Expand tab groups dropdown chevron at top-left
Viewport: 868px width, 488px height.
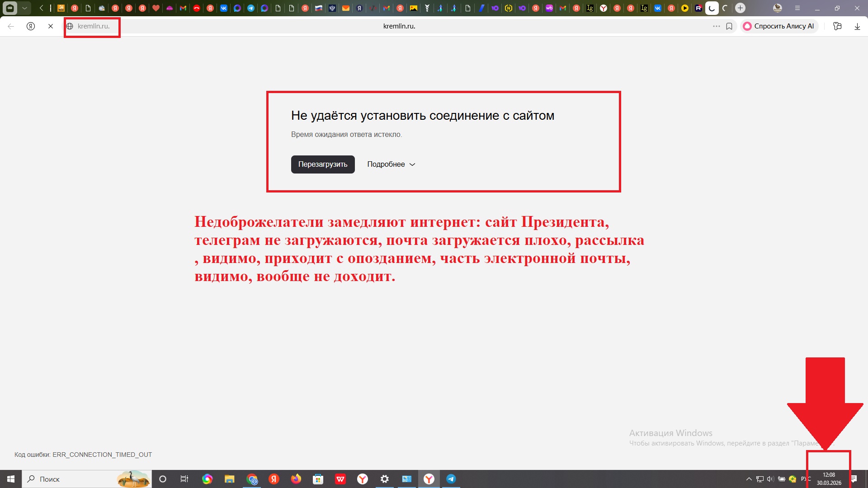24,8
